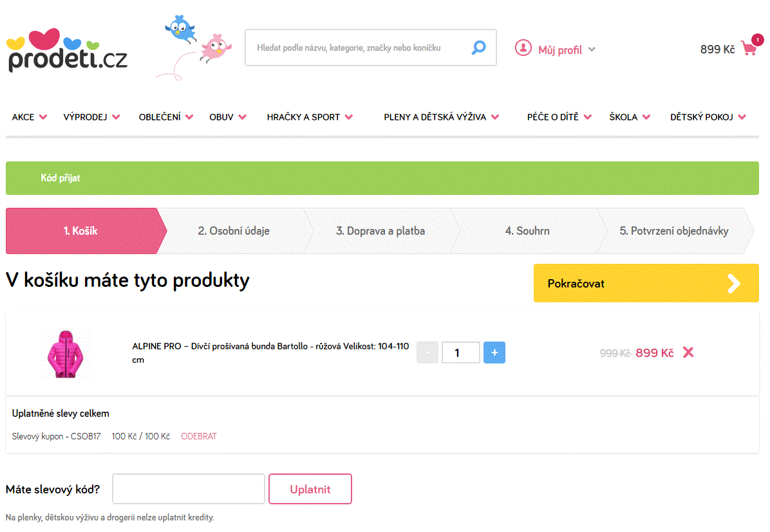Click the blue bird mascot

click(x=181, y=29)
